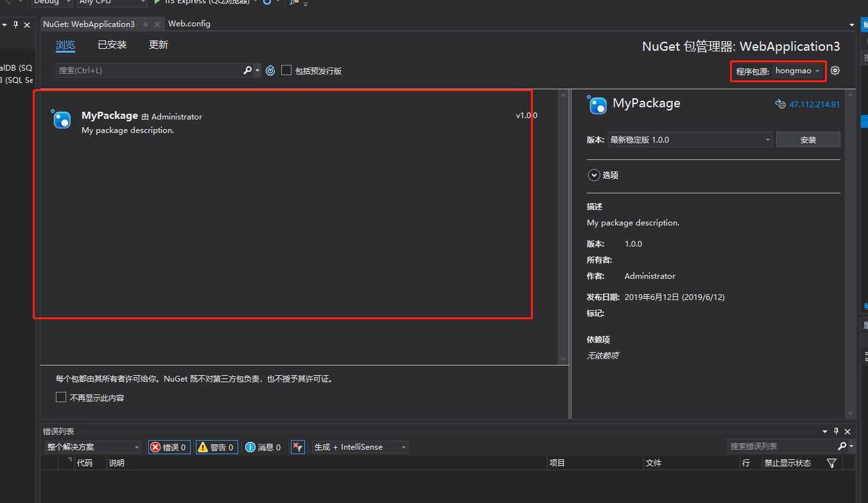
Task: Click the v1.0.0 version text in the package row
Action: 526,116
